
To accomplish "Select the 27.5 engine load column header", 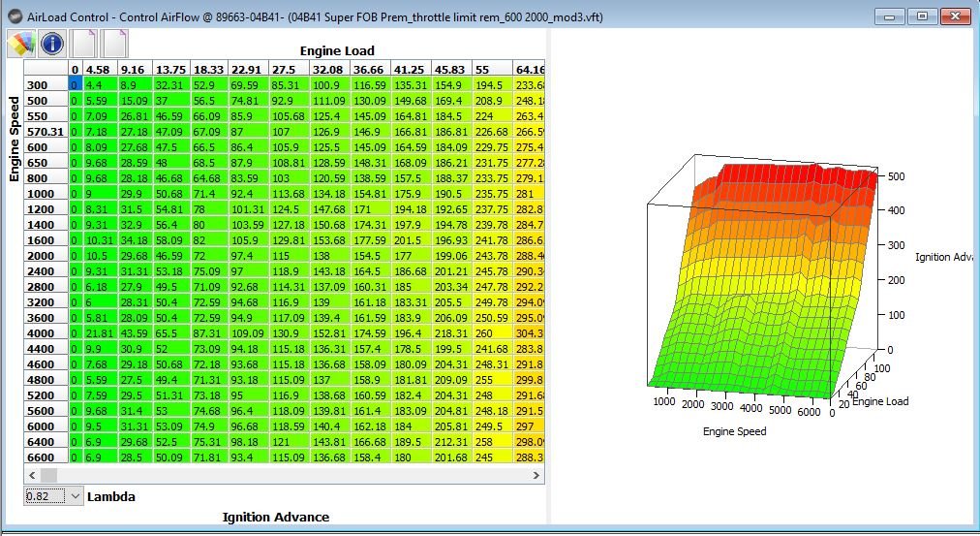I will [289, 69].
